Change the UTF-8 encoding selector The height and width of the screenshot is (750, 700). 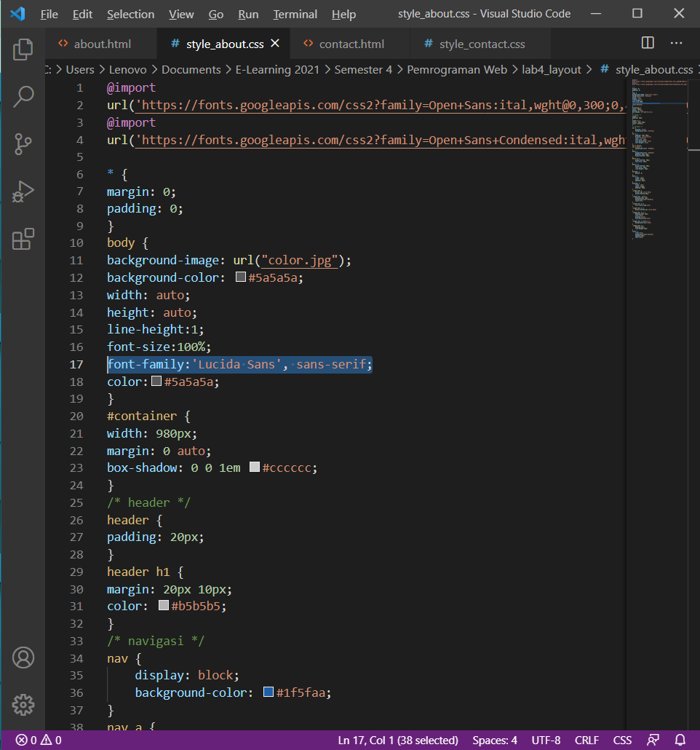pyautogui.click(x=546, y=740)
